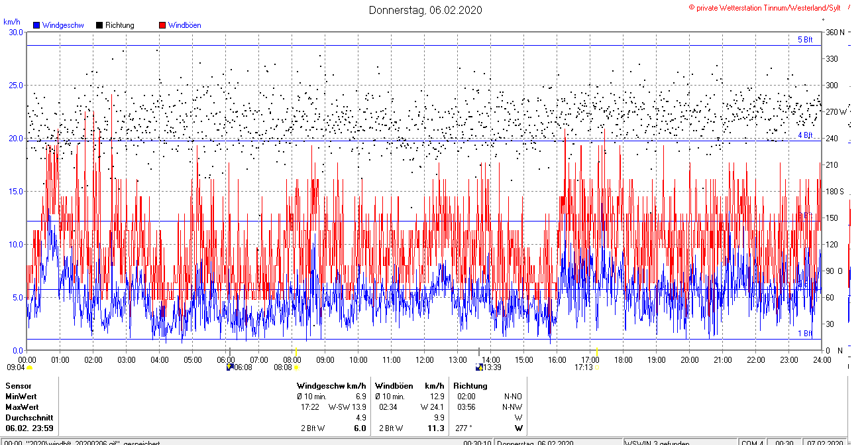Click the current direction '277 °'

(x=464, y=428)
